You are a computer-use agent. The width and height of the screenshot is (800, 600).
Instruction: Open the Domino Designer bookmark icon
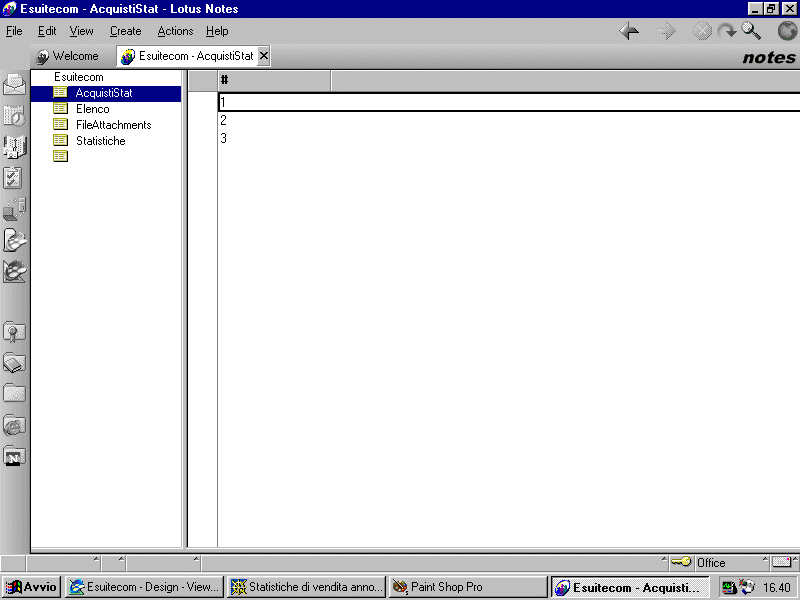[x=14, y=271]
